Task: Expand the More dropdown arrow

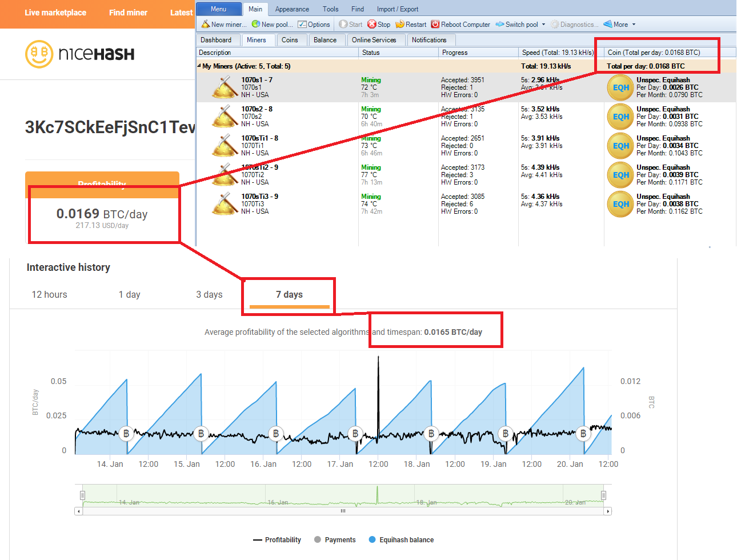Action: pyautogui.click(x=634, y=25)
